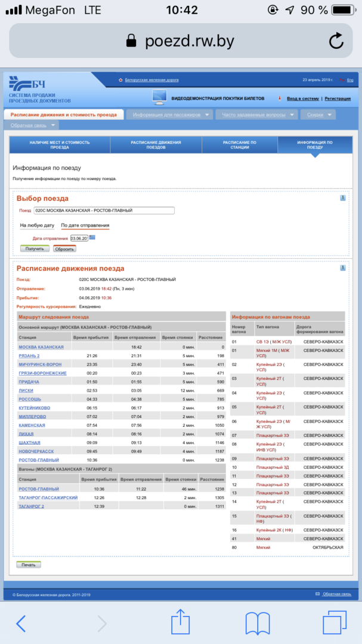Image resolution: width=362 pixels, height=644 pixels.
Task: Open the calendar date picker icon
Action: tap(92, 238)
